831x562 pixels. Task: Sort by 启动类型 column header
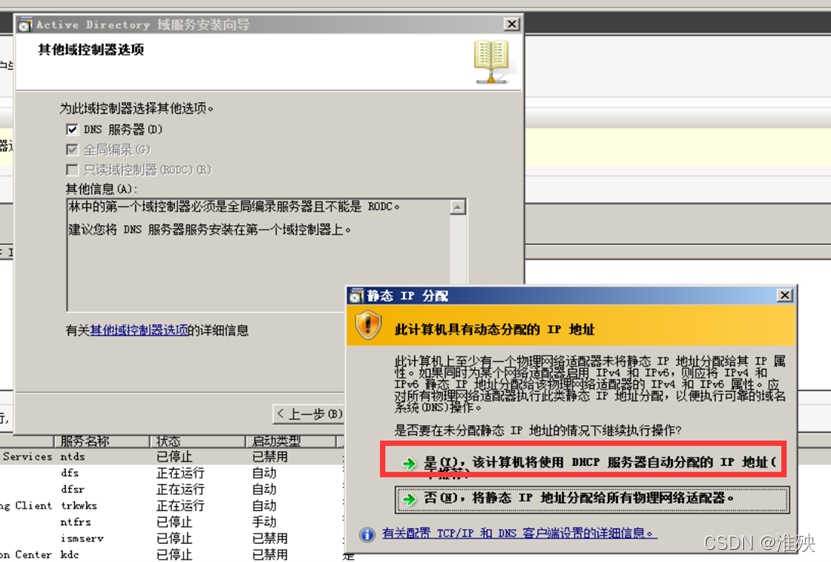click(290, 441)
